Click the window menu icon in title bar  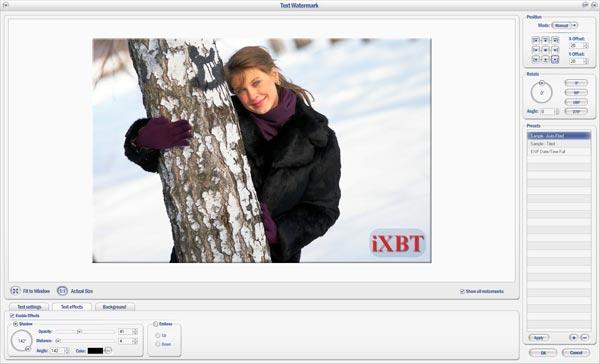pyautogui.click(x=5, y=5)
